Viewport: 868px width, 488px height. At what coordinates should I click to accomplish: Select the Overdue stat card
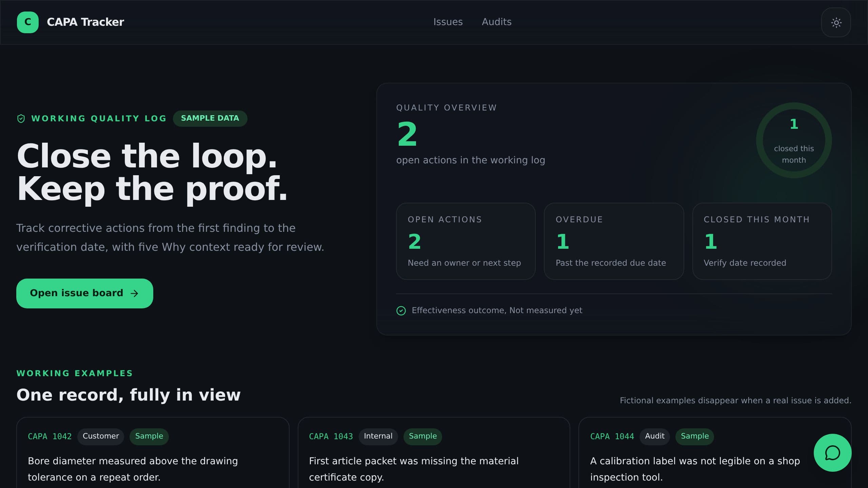click(x=614, y=241)
